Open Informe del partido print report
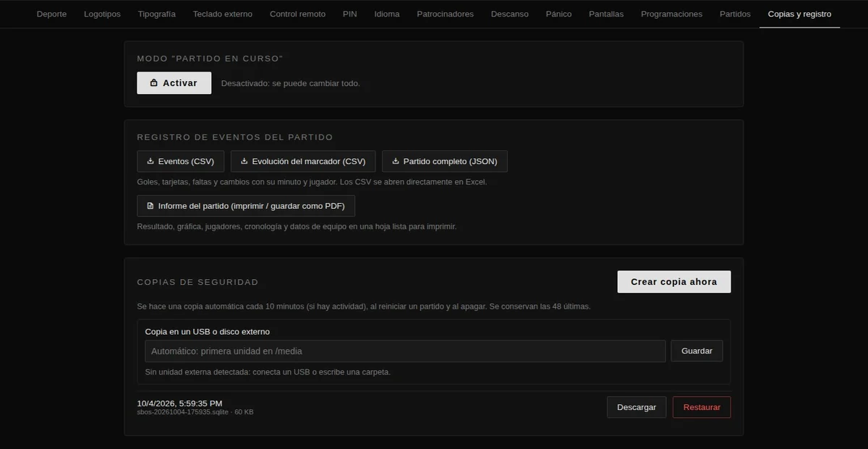The image size is (868, 449). pyautogui.click(x=246, y=206)
